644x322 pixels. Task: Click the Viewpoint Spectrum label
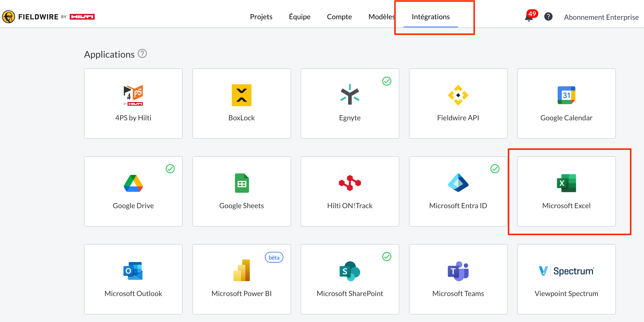coord(566,294)
